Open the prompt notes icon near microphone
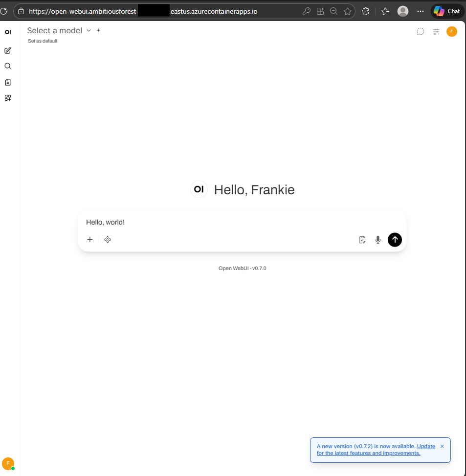This screenshot has height=476, width=466. (362, 240)
